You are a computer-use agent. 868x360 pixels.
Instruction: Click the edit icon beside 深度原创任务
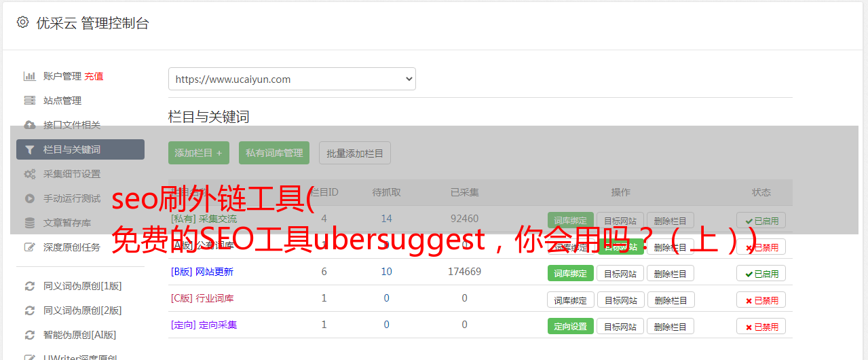click(x=30, y=247)
